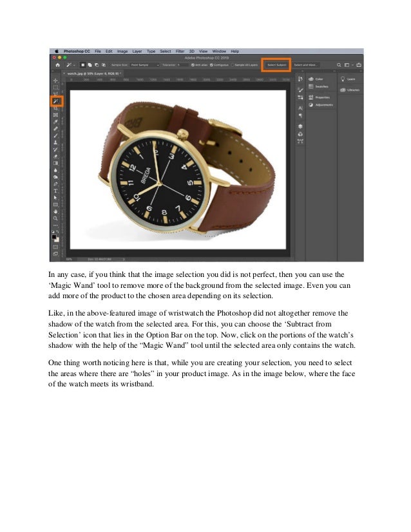Open the History panel icon

click(300, 79)
